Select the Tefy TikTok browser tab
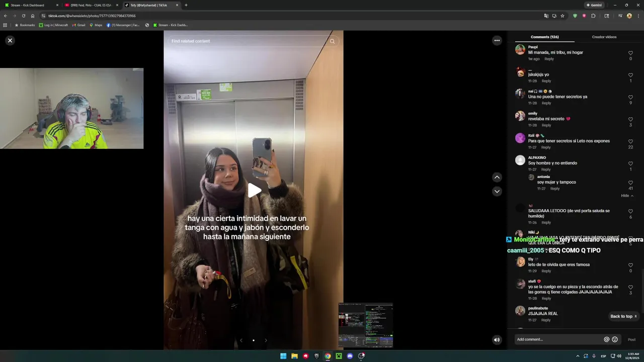644x362 pixels. (x=151, y=5)
